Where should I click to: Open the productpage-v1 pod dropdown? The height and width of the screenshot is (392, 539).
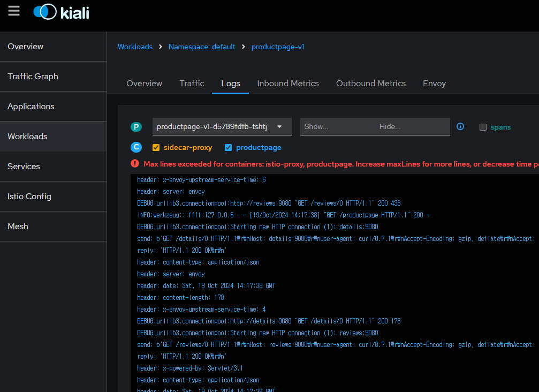pos(222,127)
